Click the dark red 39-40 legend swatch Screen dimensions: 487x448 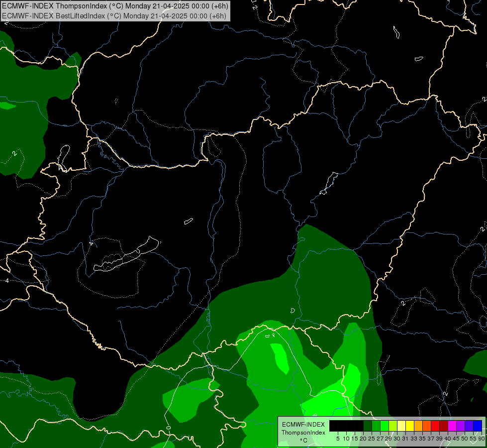[x=444, y=426]
